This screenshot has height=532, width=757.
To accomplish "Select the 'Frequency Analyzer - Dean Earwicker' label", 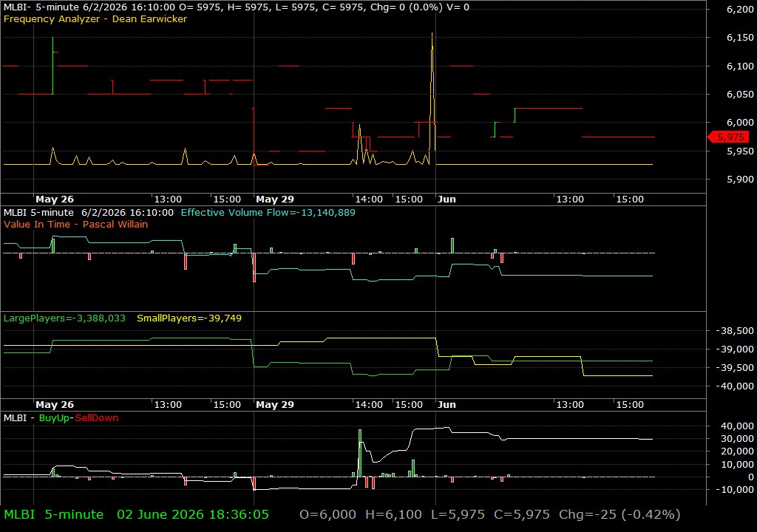I will [x=95, y=18].
